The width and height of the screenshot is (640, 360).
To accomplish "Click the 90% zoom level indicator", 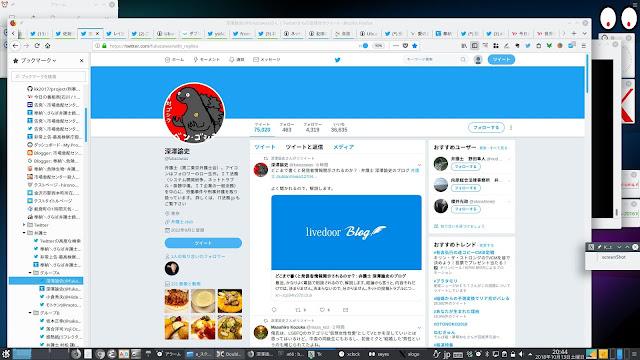I will pos(378,46).
